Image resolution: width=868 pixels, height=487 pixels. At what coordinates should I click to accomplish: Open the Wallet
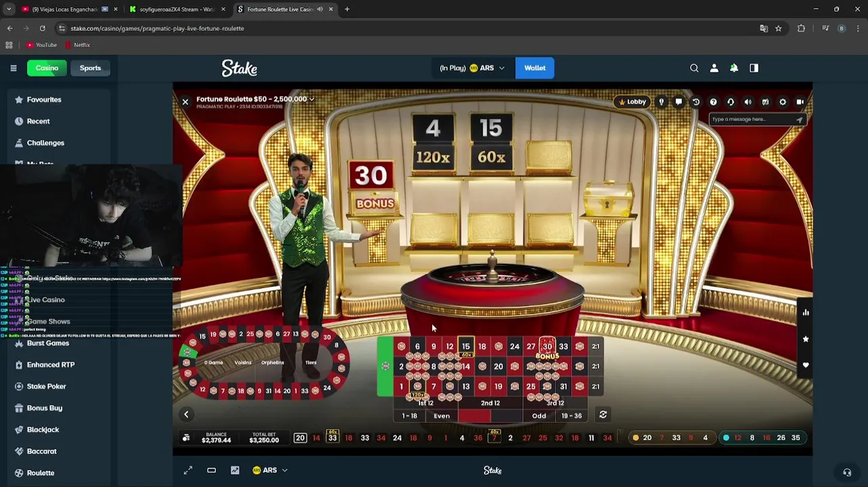pyautogui.click(x=534, y=68)
